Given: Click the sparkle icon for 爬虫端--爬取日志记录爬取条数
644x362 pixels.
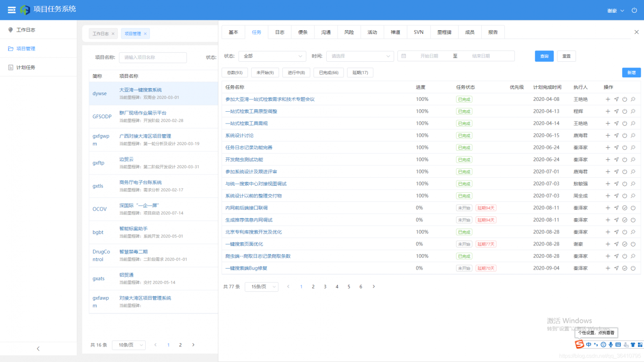Looking at the screenshot, I should point(633,256).
